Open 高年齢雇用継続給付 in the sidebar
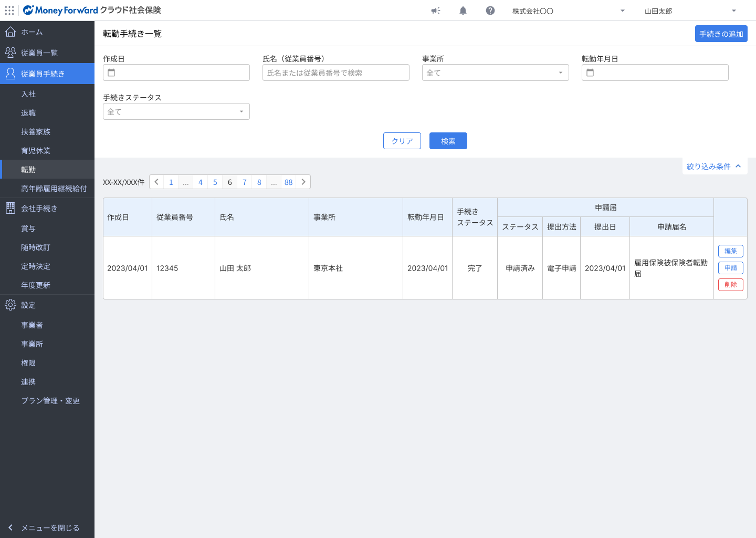756x538 pixels. click(x=47, y=189)
